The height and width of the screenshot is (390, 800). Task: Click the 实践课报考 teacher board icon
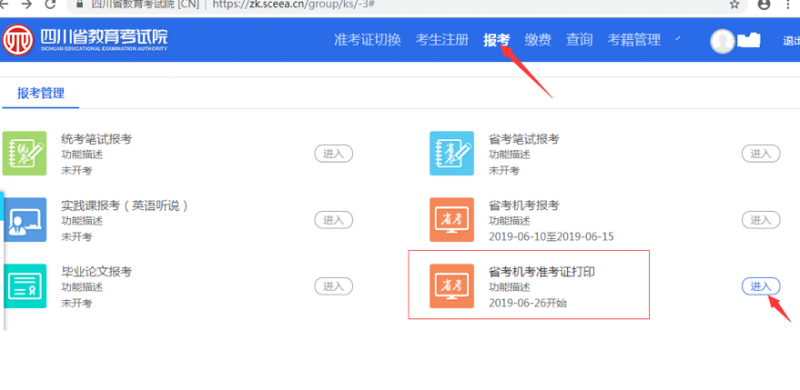coord(24,220)
